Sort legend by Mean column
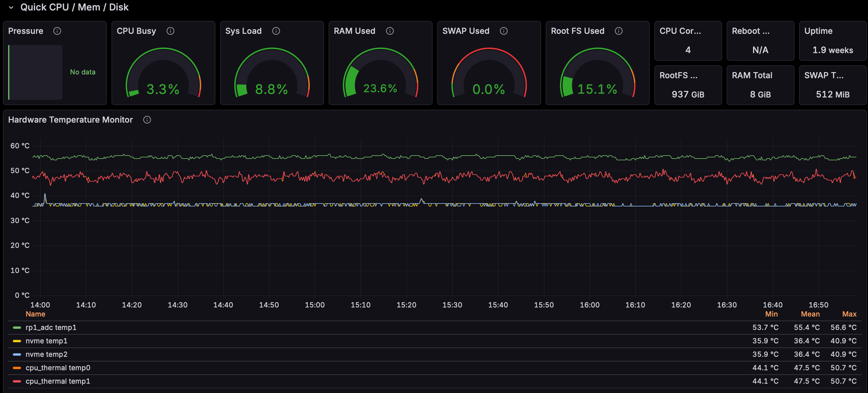Image resolution: width=868 pixels, height=393 pixels. (810, 314)
